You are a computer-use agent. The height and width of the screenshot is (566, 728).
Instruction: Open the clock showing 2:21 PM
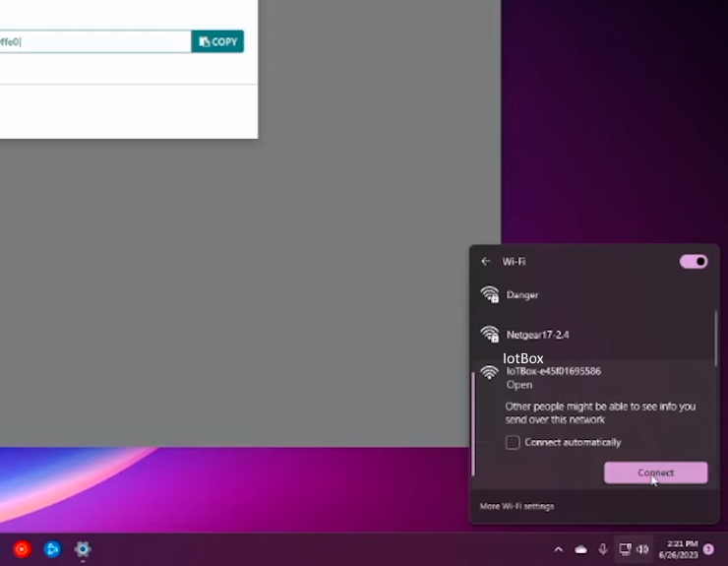(x=679, y=549)
